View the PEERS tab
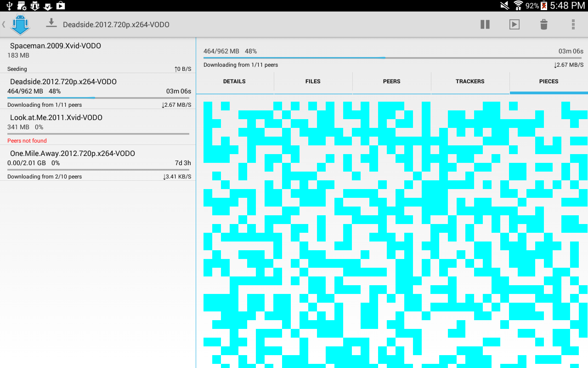588x368 pixels. [391, 81]
